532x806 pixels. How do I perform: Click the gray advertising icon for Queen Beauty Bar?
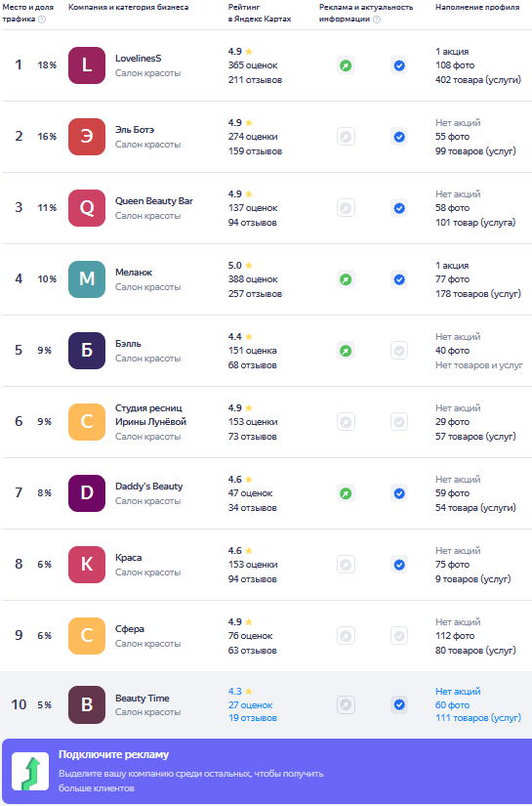(347, 208)
